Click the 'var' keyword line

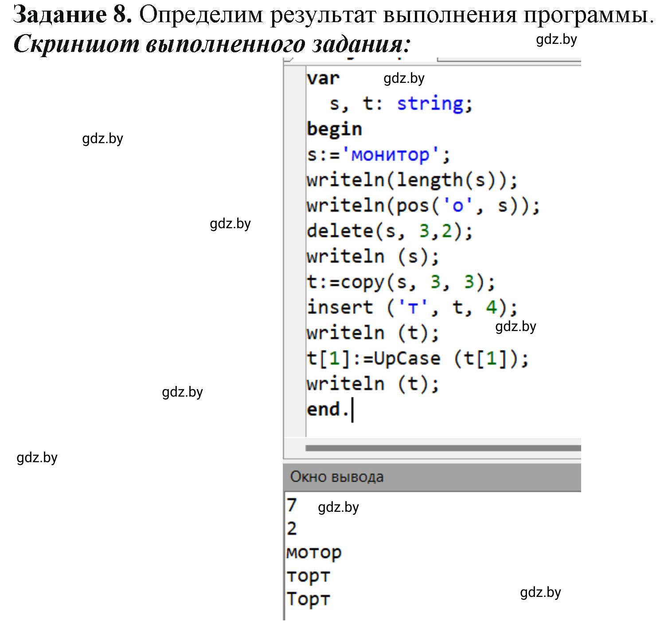[323, 78]
